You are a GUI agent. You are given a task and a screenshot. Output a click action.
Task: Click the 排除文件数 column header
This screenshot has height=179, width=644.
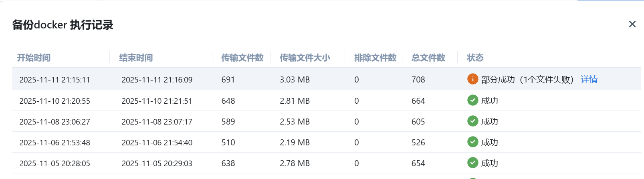click(x=375, y=58)
